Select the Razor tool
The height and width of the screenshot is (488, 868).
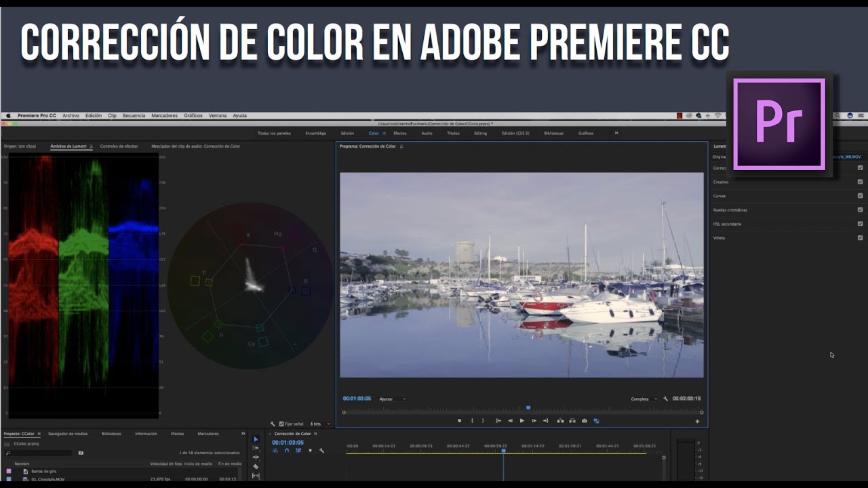click(256, 466)
